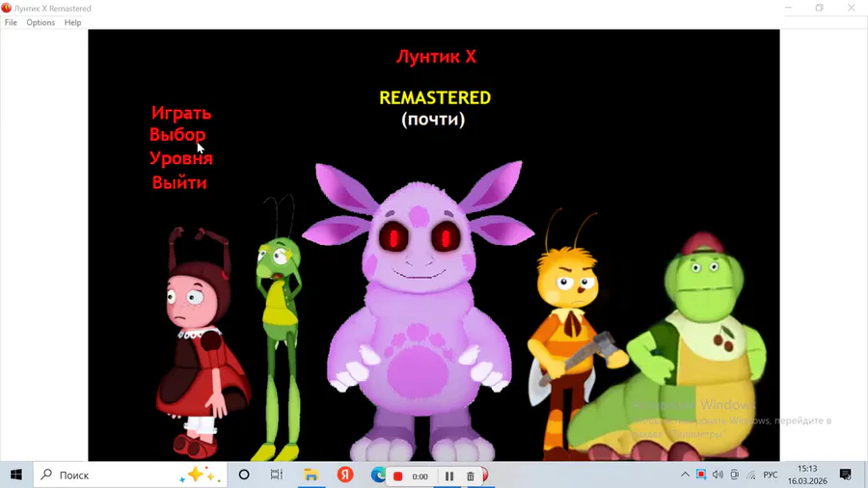This screenshot has width=868, height=488.
Task: Close the Лунтик X Remastered window
Action: pos(852,8)
